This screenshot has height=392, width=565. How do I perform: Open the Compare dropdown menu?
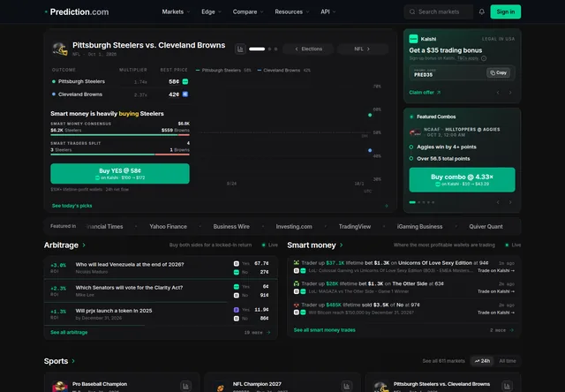[x=248, y=11]
